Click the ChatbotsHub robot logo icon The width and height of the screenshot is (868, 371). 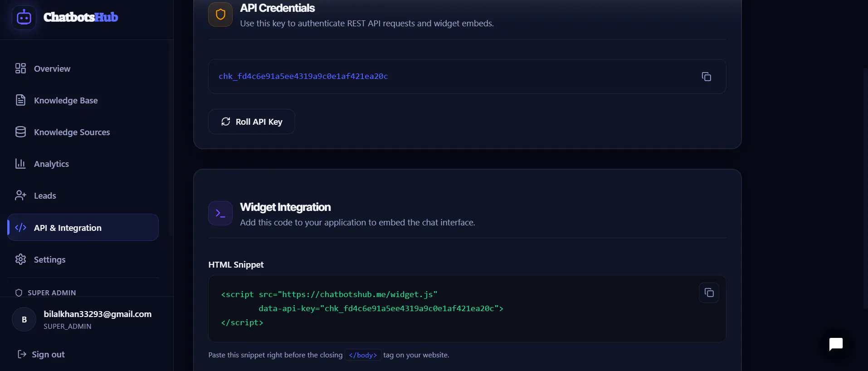(24, 18)
